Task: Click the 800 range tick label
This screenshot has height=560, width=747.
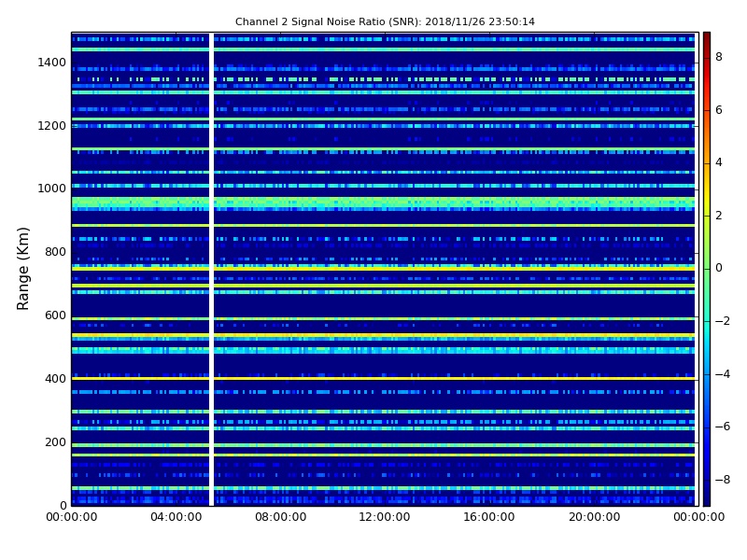Action: [55, 252]
